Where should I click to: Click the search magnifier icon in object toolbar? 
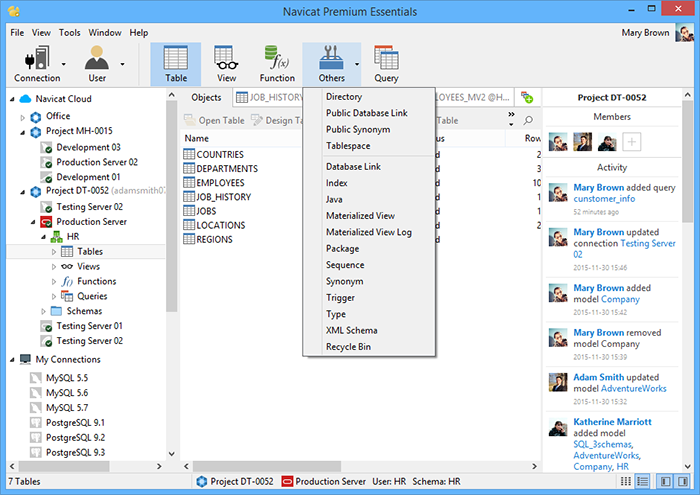click(528, 120)
